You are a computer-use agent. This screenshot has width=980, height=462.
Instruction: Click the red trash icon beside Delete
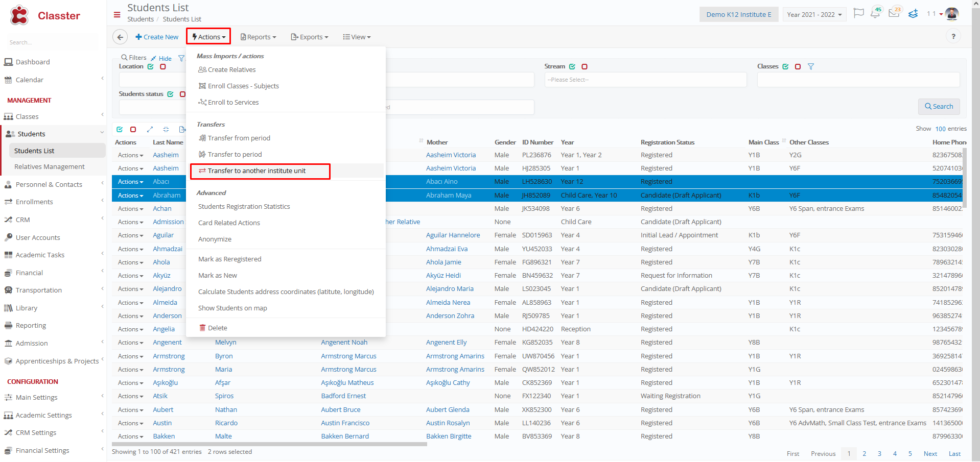[202, 328]
